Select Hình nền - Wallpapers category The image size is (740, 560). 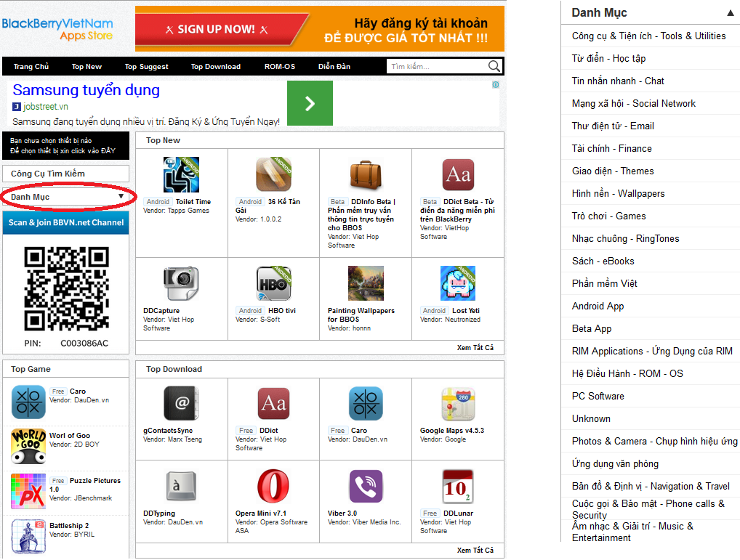point(651,193)
